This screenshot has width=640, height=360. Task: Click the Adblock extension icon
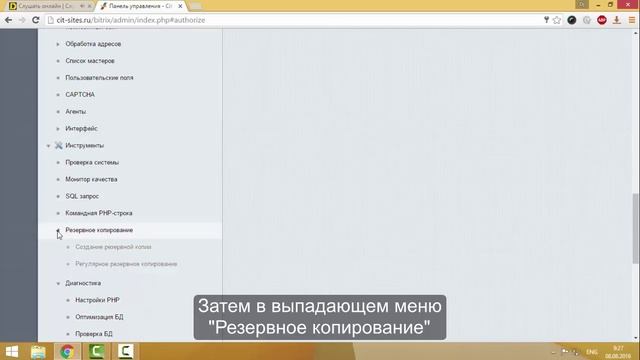click(x=602, y=20)
